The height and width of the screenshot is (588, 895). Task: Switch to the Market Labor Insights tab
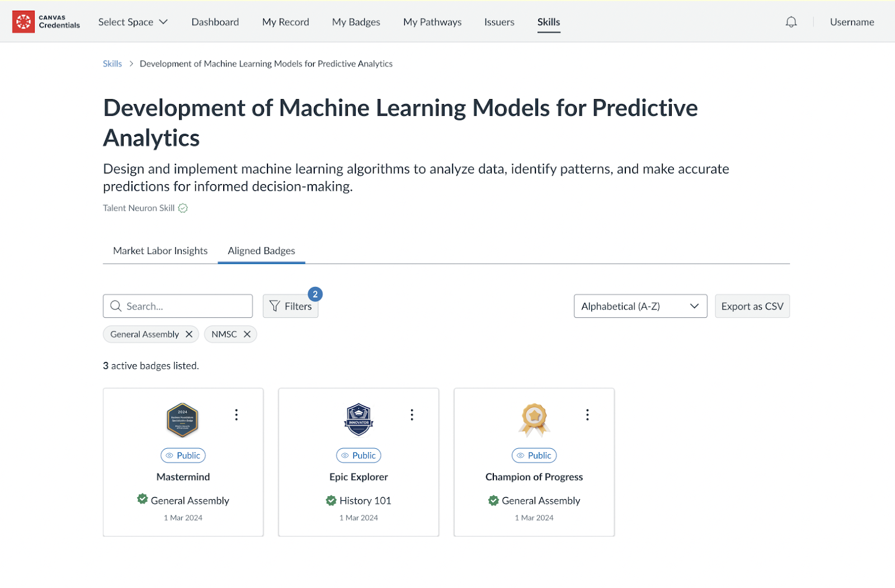tap(161, 251)
